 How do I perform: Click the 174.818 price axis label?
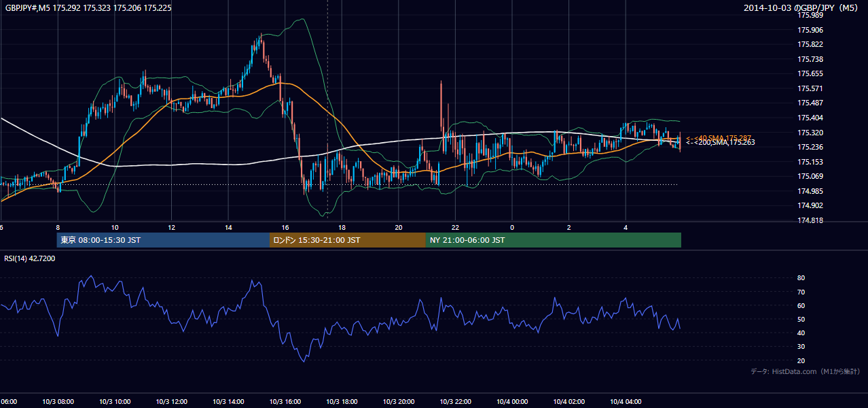click(810, 220)
